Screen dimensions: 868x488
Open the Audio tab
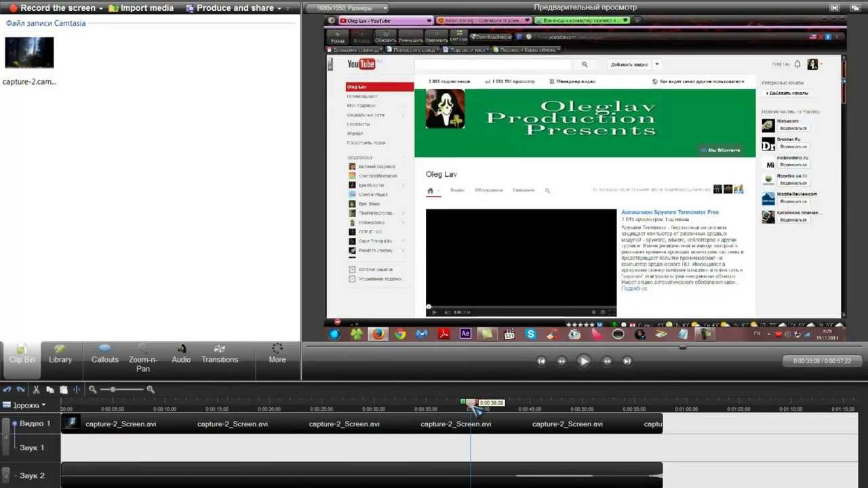point(181,354)
